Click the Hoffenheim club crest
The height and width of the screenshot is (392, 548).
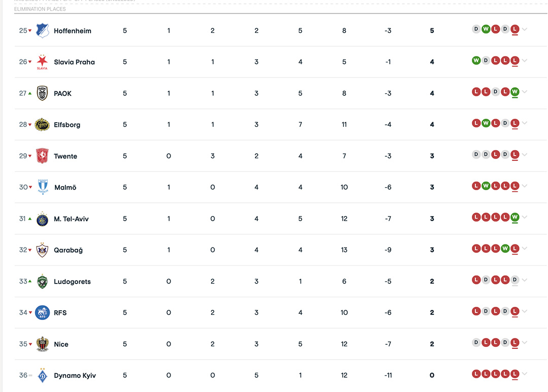point(42,30)
